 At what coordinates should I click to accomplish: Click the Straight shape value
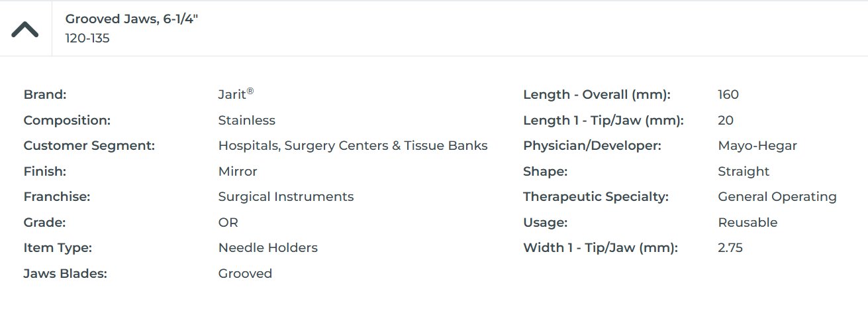point(744,172)
